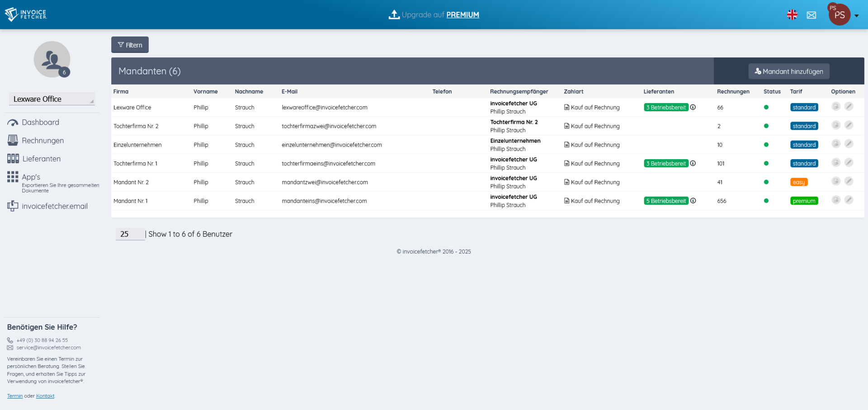The height and width of the screenshot is (410, 868).
Task: Click the document icon for Mandant Nr. 2
Action: click(x=835, y=181)
